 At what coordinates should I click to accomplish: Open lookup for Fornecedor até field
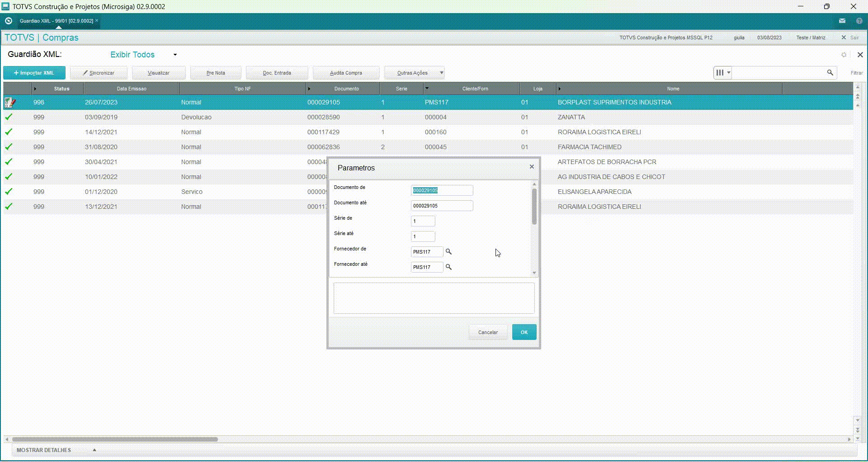point(448,267)
